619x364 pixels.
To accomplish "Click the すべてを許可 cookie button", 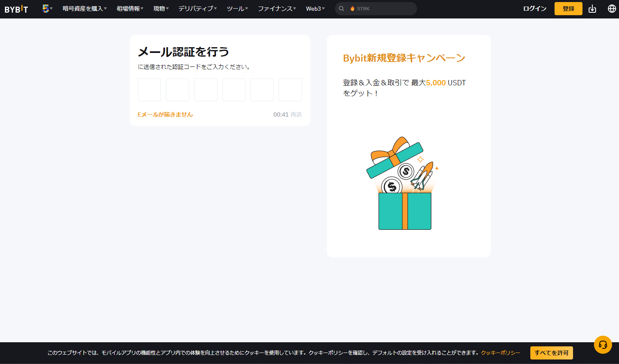I will [551, 353].
